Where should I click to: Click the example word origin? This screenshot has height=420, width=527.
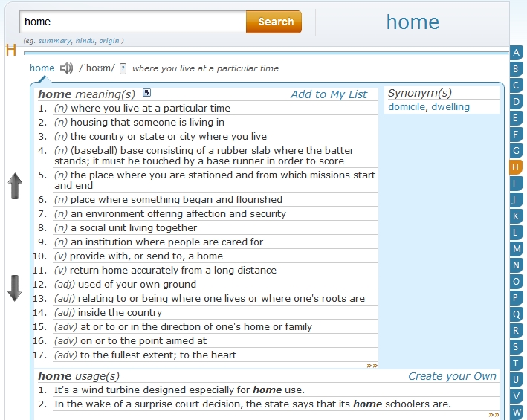coord(109,41)
